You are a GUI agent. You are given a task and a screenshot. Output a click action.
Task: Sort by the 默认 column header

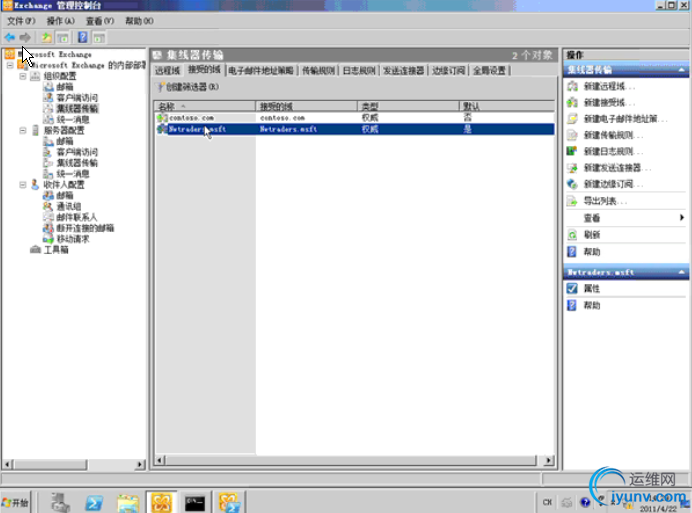click(x=507, y=106)
